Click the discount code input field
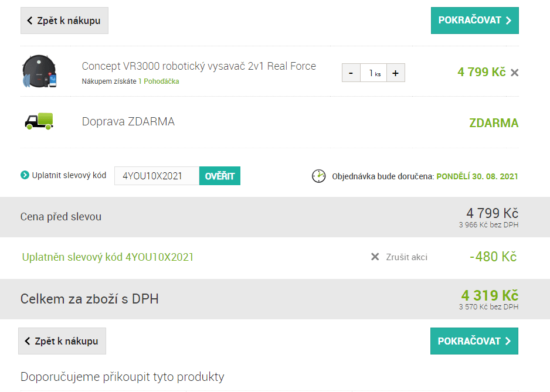Screen dimensions: 550x392 (157, 176)
